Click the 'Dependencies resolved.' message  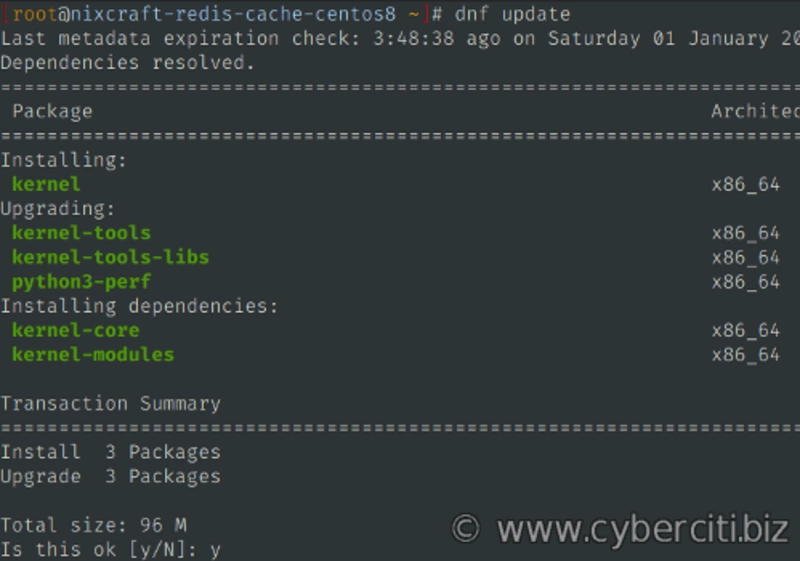(x=127, y=62)
